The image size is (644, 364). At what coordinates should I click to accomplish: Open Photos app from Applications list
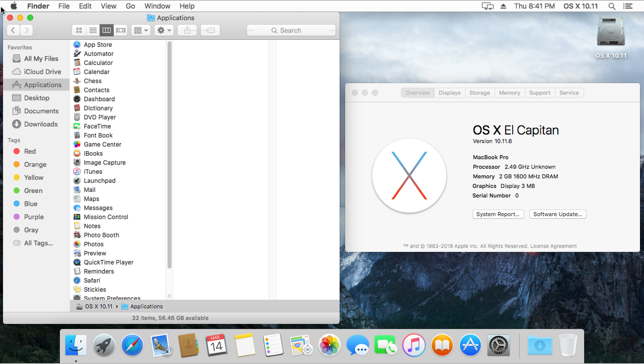click(x=93, y=244)
